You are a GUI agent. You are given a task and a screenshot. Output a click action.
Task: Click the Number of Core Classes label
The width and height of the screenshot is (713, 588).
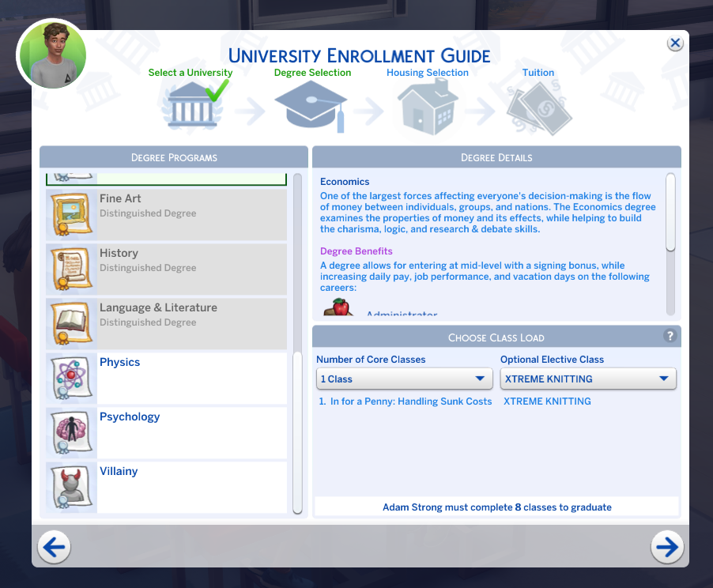tap(371, 360)
